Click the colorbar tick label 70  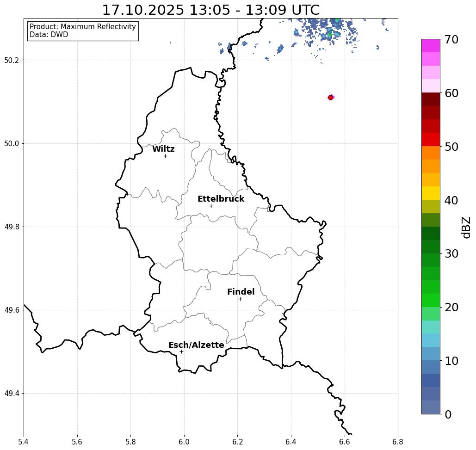click(451, 40)
